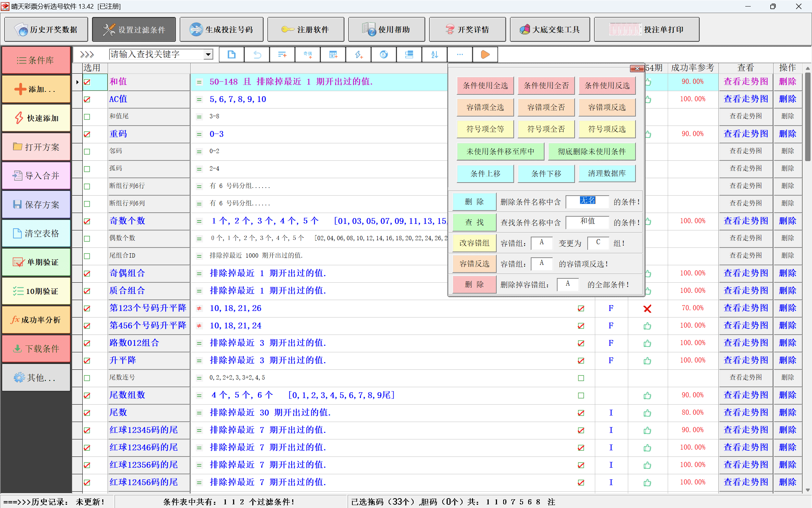
Task: Open 设置过滤条件 tab
Action: [134, 30]
